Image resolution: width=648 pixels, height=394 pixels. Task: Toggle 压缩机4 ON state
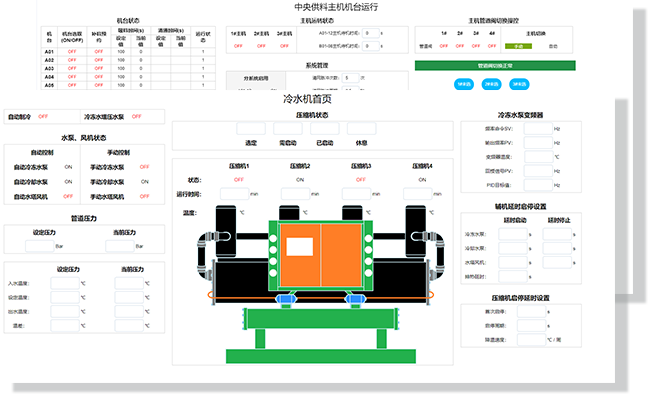click(422, 179)
